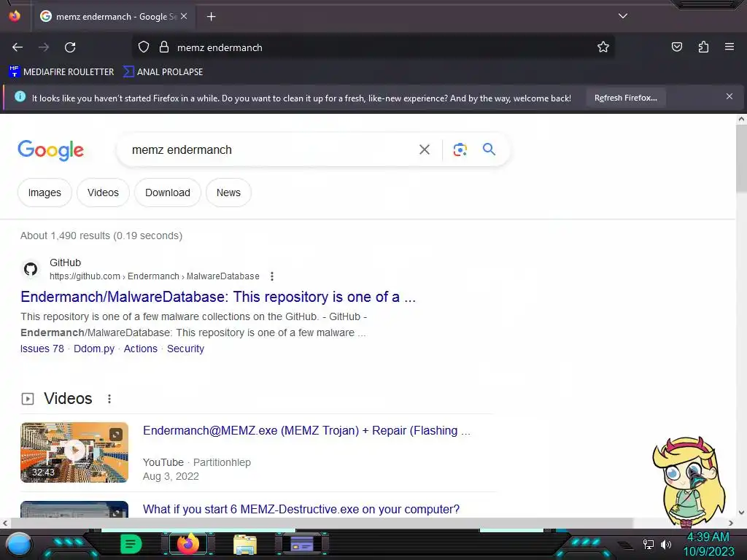
Task: Filter results by Images
Action: [x=44, y=192]
